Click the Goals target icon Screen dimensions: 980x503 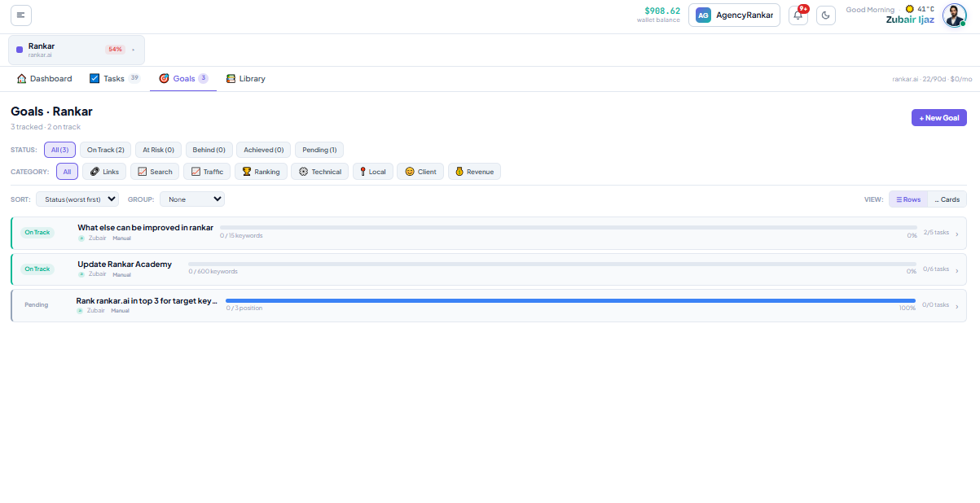pyautogui.click(x=164, y=79)
